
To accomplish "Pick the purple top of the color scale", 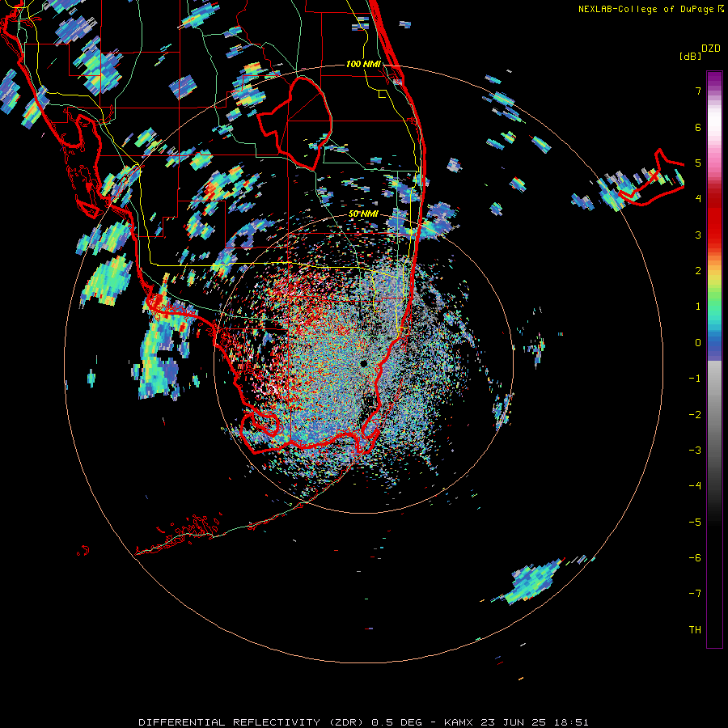I will (x=714, y=78).
